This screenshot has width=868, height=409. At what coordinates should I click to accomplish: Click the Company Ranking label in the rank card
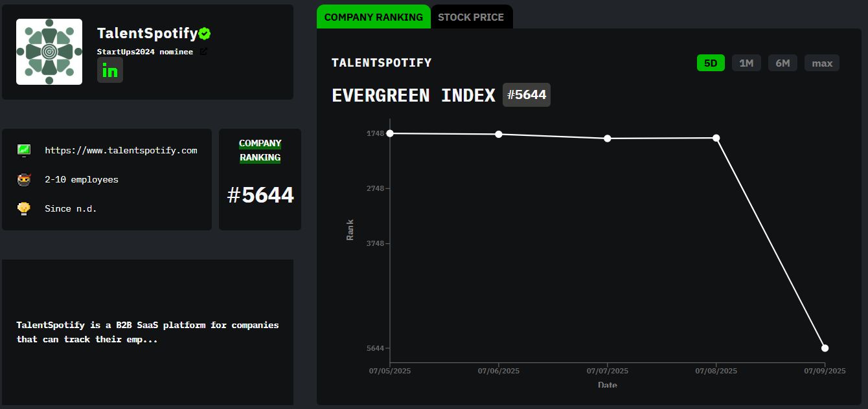pyautogui.click(x=260, y=150)
